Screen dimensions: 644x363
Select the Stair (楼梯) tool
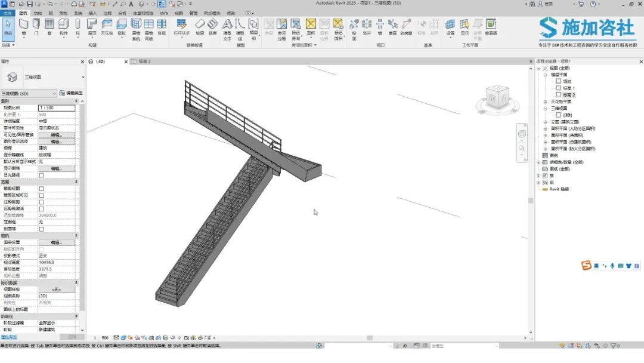213,27
